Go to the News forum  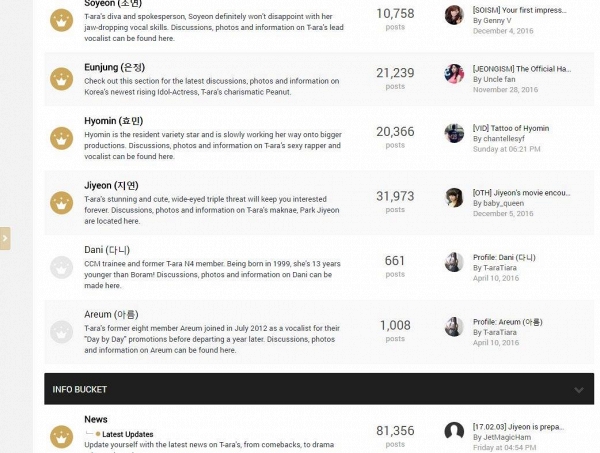(96, 419)
